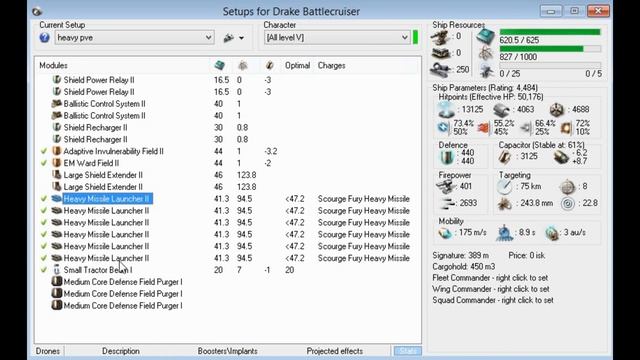The image size is (640, 360).
Task: Click the CPU resource icon
Action: tap(486, 37)
